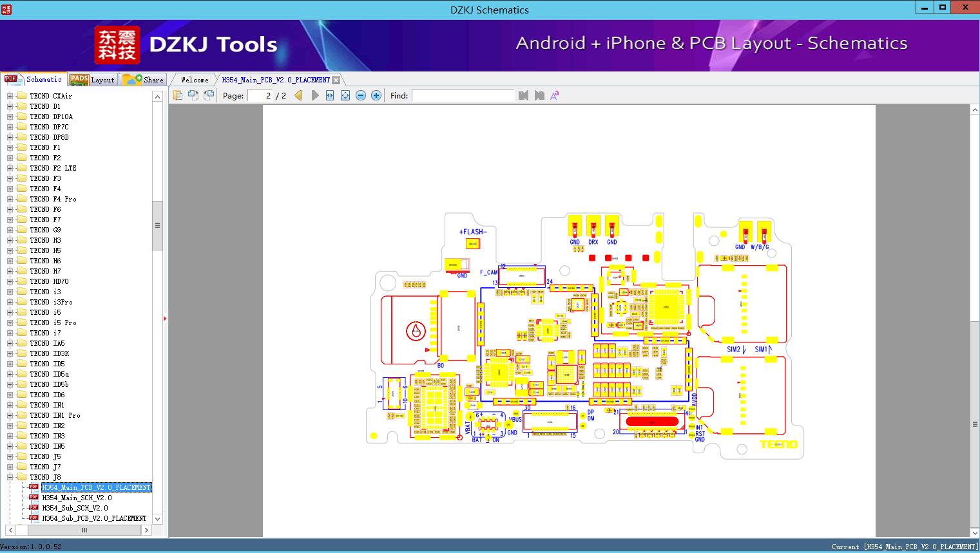Close the H354_Main_PCB_V2.0_PLACEMENT tab
The height and width of the screenshot is (553, 980).
[x=336, y=80]
